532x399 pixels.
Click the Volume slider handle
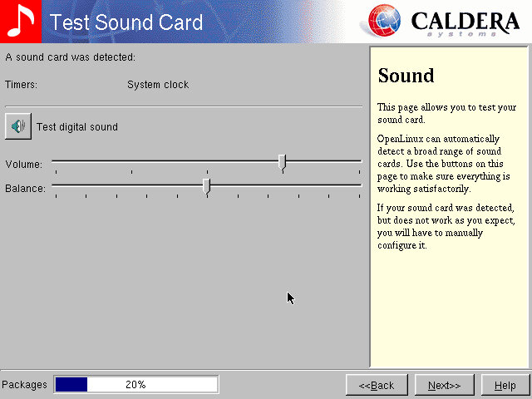283,162
